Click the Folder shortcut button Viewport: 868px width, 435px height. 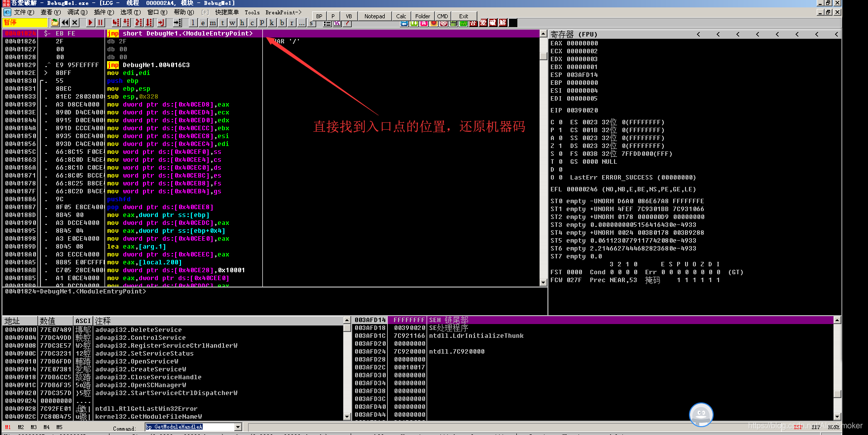click(423, 16)
